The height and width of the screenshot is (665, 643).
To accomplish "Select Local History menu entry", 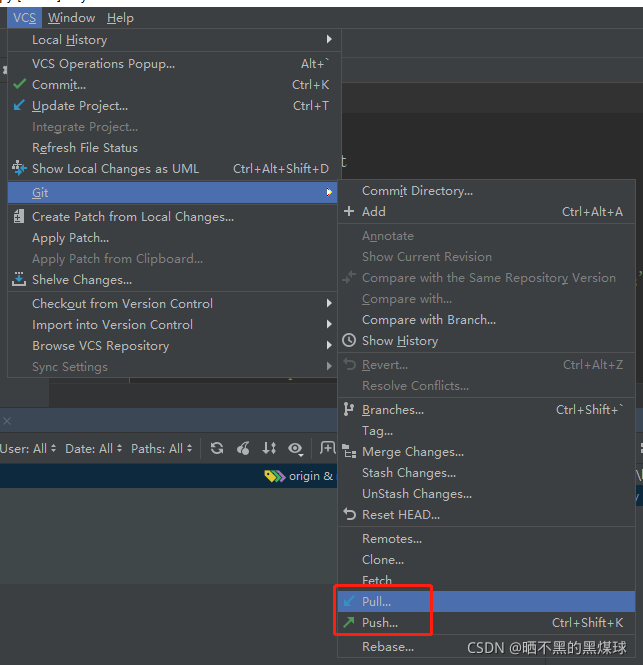I will coord(173,39).
